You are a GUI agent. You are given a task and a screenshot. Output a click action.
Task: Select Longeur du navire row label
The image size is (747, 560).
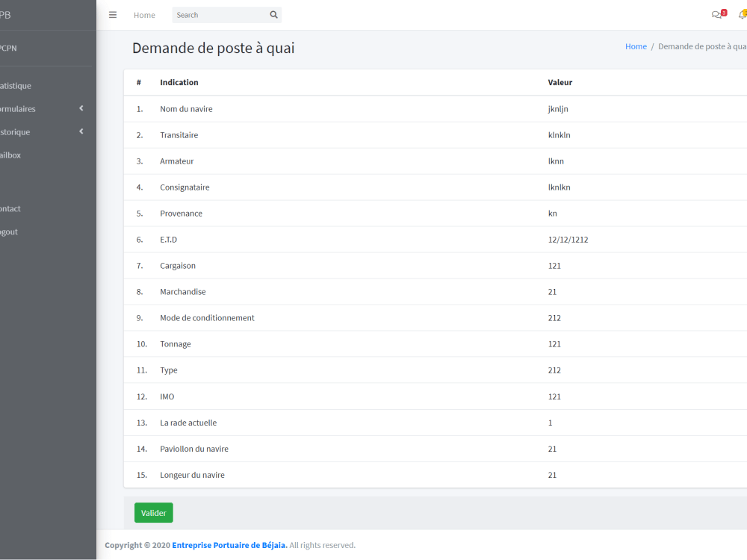(193, 475)
